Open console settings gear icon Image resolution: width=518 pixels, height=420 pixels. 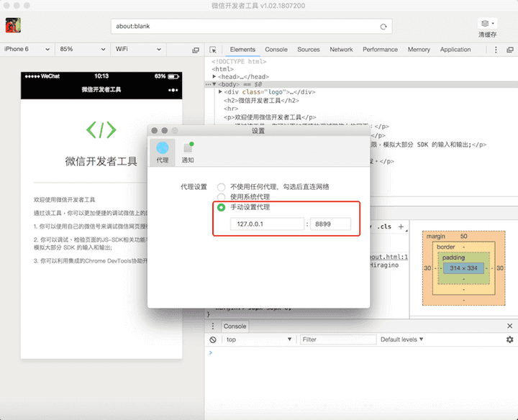[510, 339]
